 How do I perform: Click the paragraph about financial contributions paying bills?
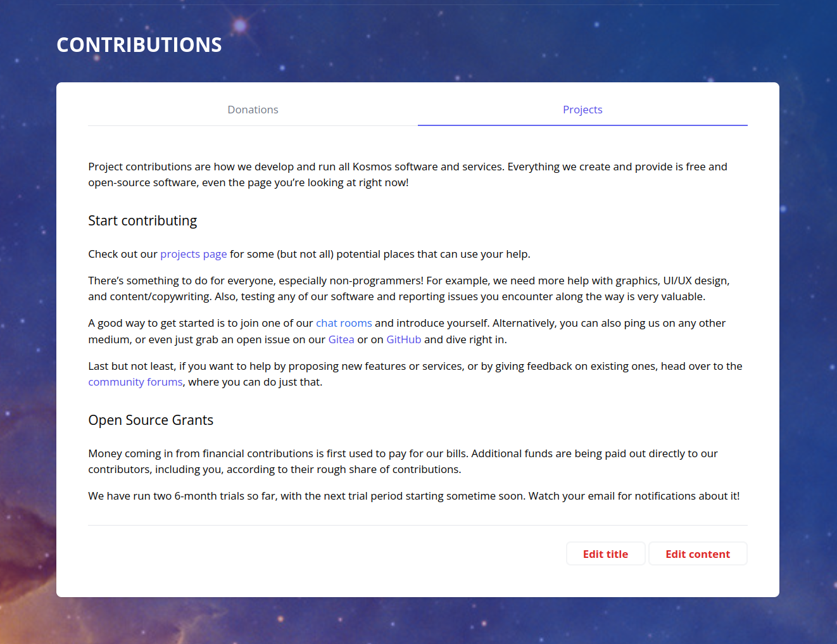[x=403, y=461]
